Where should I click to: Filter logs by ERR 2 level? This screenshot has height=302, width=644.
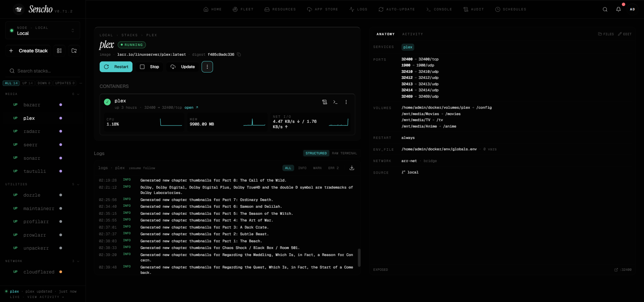333,168
